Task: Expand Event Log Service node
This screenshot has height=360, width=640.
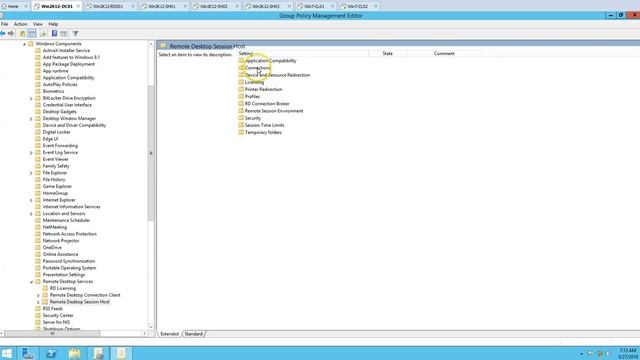Action: coord(31,153)
